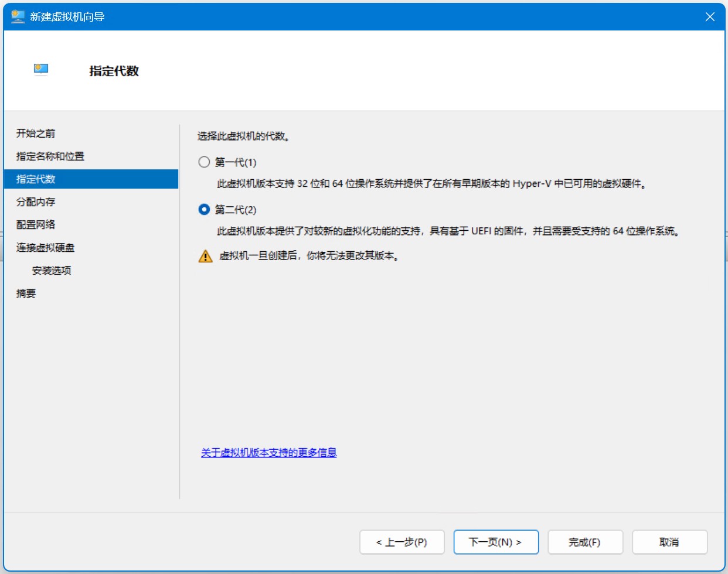Click the 新建虚拟机向导 title text
The width and height of the screenshot is (728, 574).
tap(67, 17)
